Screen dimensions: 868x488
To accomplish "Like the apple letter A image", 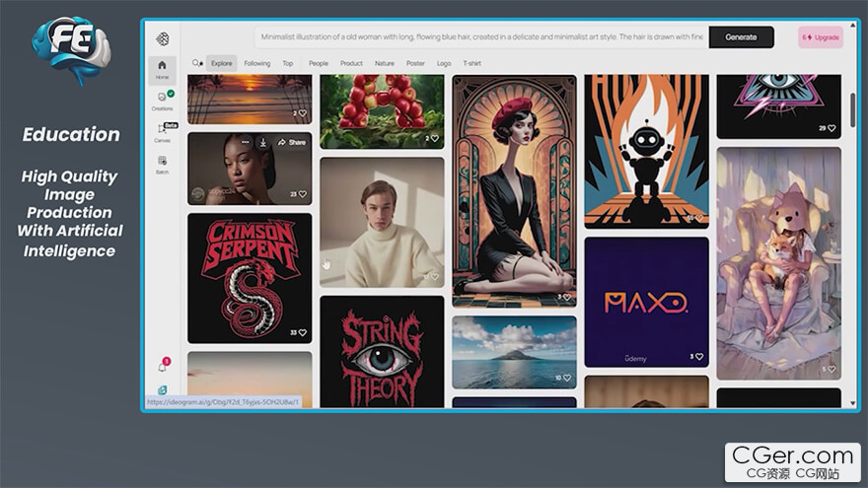I will (x=435, y=138).
